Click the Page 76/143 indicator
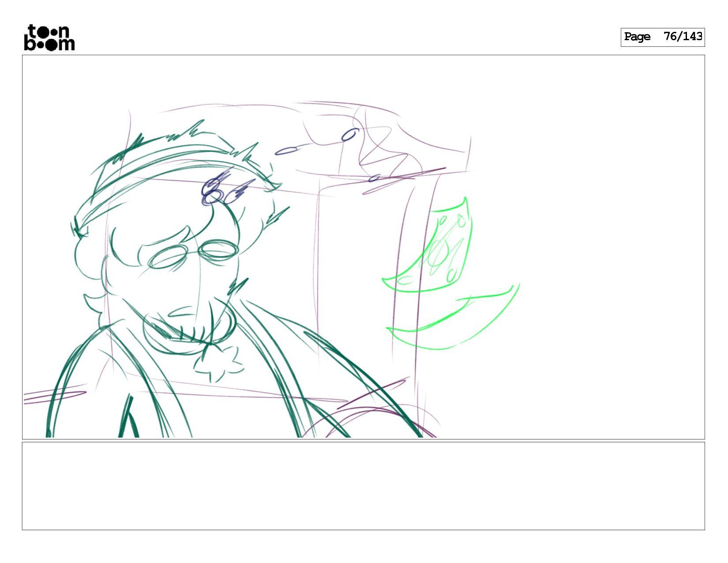The image size is (728, 563). click(662, 37)
